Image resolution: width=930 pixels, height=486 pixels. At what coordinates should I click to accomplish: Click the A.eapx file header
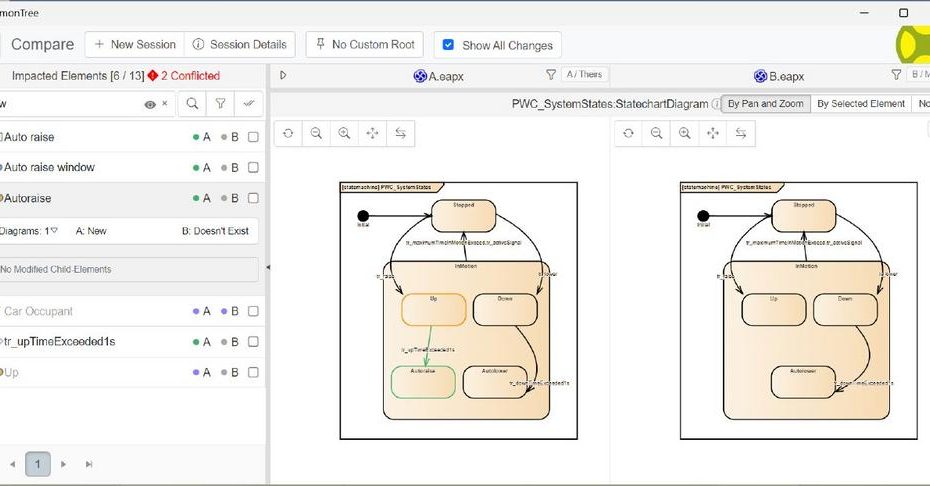click(439, 76)
